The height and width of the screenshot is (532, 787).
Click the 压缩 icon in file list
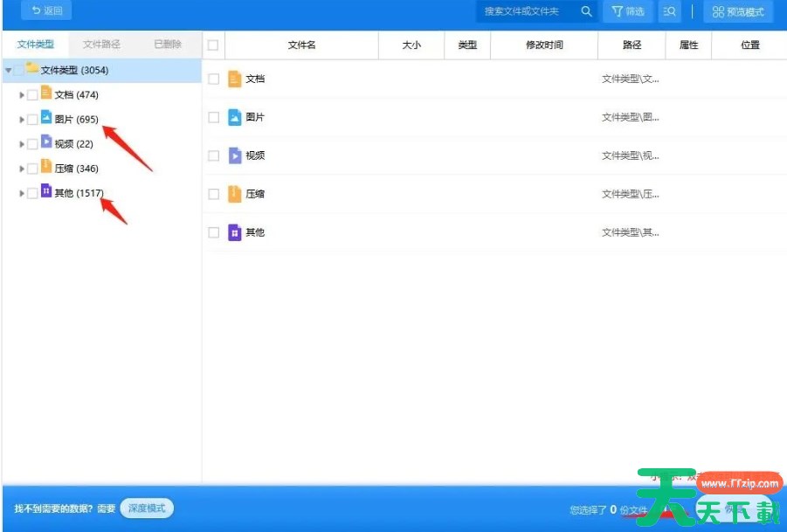(234, 194)
